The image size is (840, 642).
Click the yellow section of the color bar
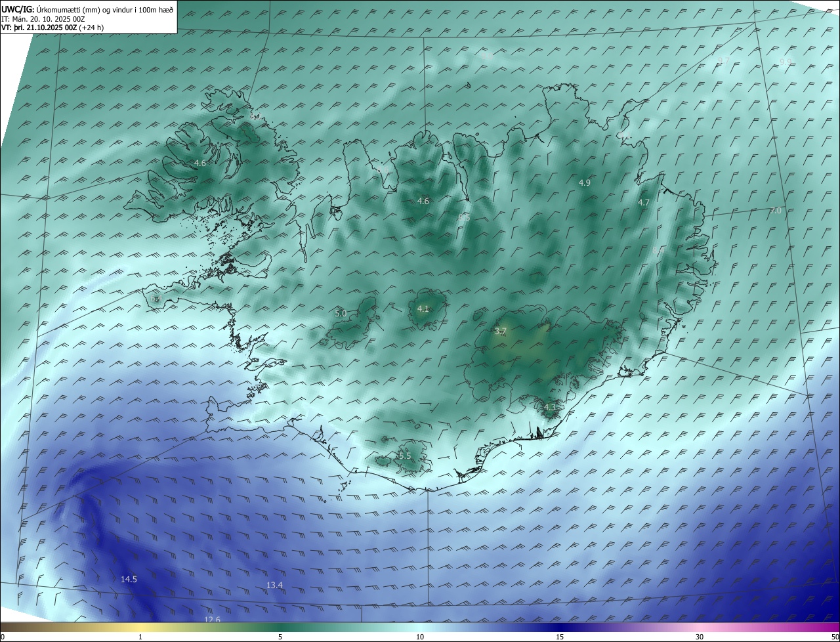[140, 628]
